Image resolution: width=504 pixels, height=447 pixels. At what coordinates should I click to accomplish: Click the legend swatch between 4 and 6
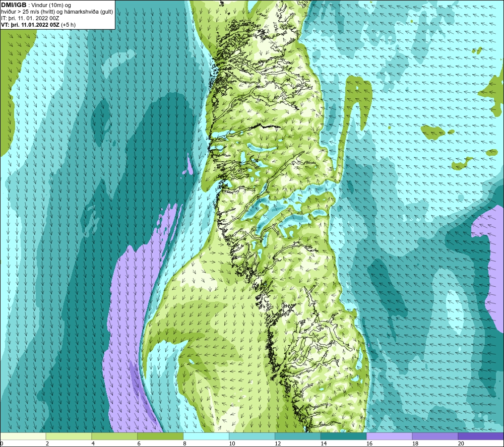(114, 436)
